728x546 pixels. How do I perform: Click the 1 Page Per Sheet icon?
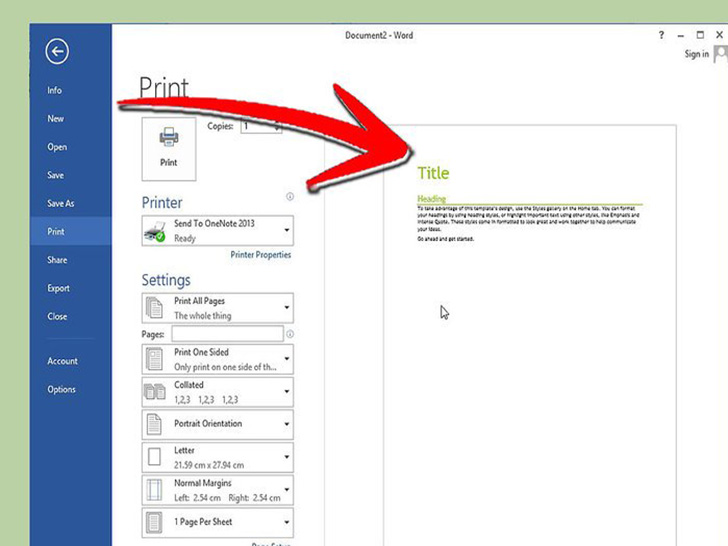tap(154, 522)
